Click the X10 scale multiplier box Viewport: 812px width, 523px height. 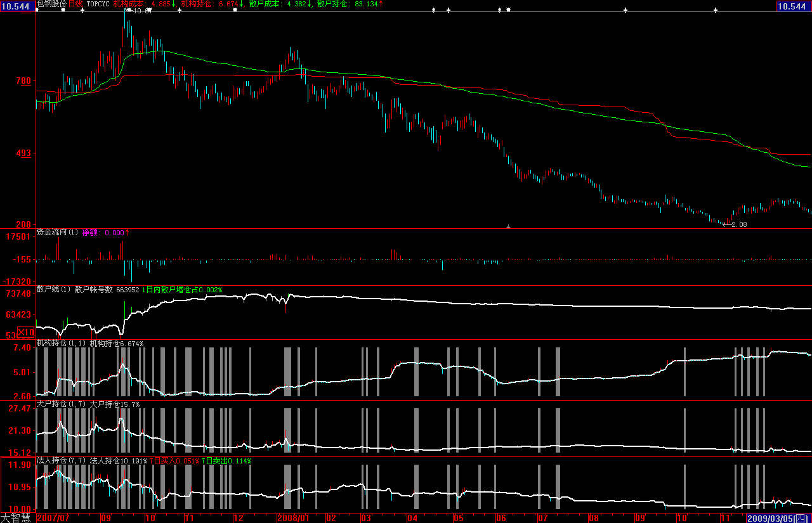click(26, 332)
